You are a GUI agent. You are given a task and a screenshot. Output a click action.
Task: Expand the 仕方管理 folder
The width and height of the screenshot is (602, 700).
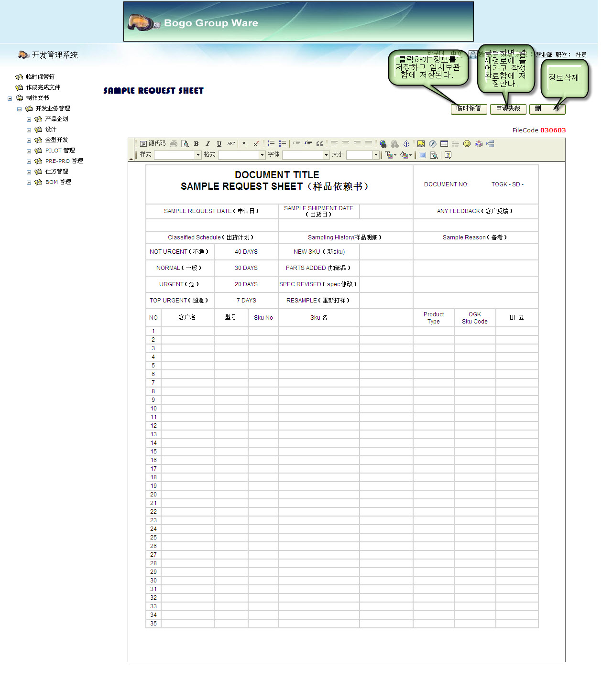click(x=29, y=172)
